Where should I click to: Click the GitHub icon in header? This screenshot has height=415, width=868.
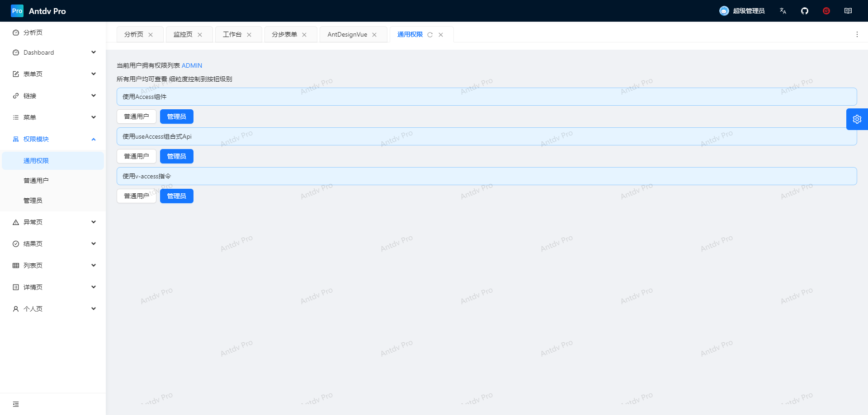pyautogui.click(x=805, y=11)
